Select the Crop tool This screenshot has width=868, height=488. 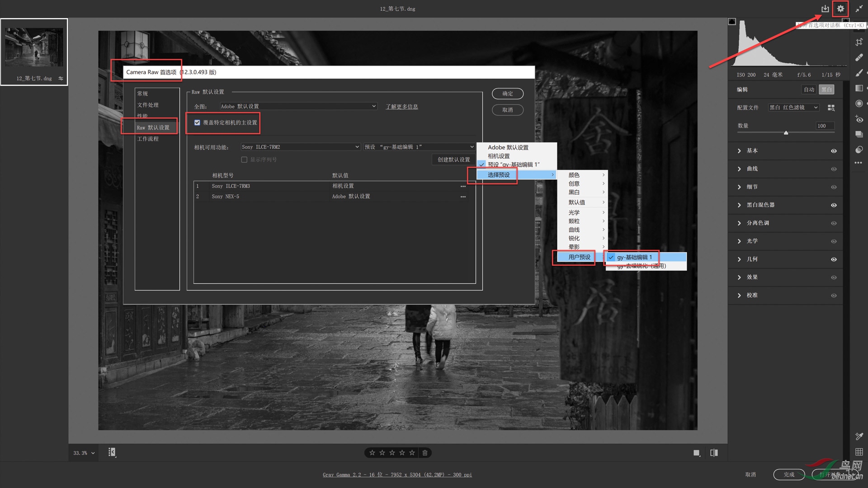859,42
